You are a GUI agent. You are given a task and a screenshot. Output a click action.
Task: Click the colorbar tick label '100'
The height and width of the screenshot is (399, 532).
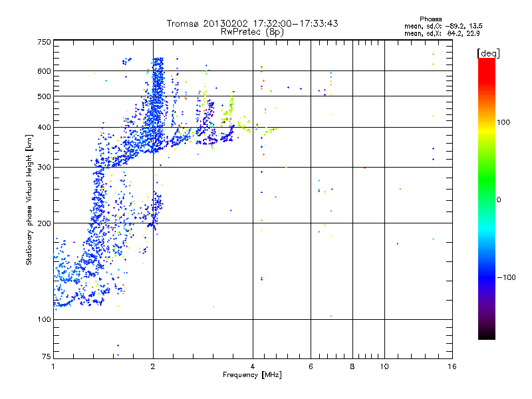point(503,122)
